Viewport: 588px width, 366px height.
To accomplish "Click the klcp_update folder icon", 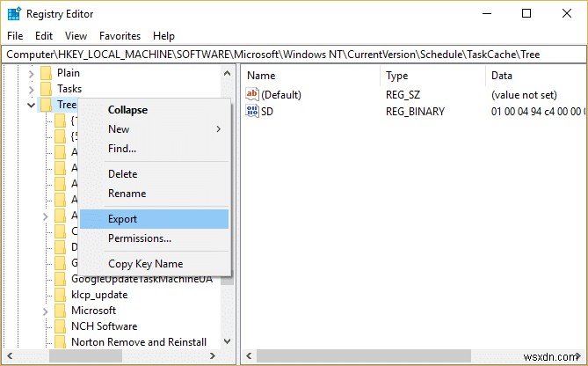I will pyautogui.click(x=61, y=295).
